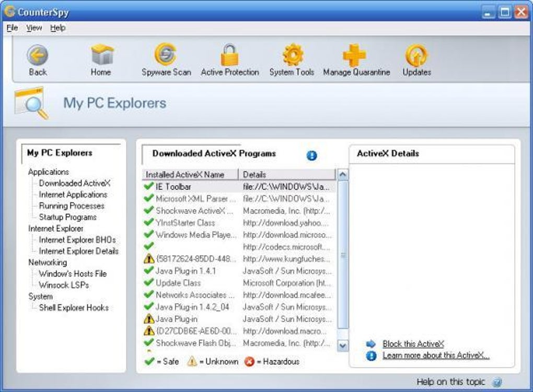533x392 pixels.
Task: Click the Applications tree category
Action: [48, 172]
